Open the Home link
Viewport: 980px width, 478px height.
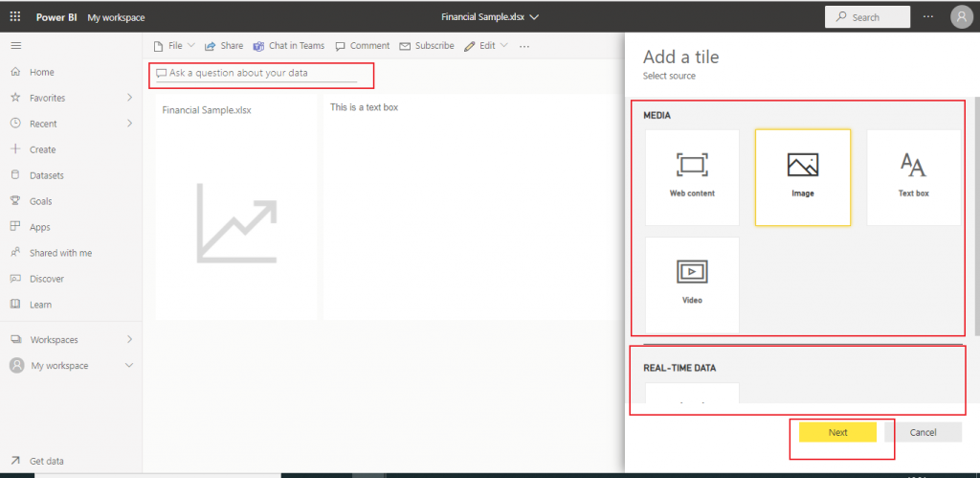(x=42, y=72)
